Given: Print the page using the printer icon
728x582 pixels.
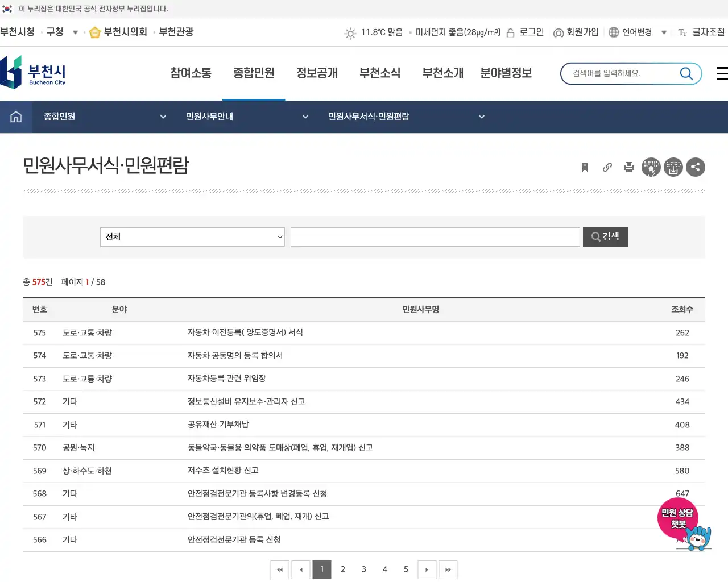Looking at the screenshot, I should 629,167.
